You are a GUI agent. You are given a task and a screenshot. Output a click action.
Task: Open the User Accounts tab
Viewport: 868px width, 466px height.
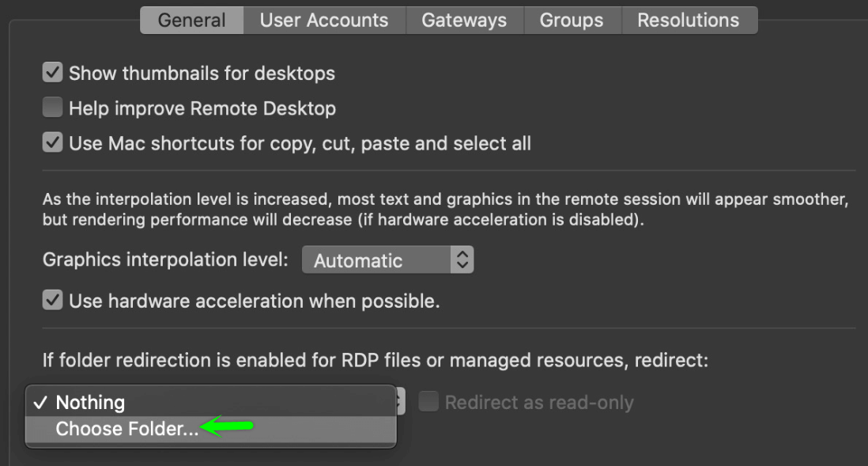pyautogui.click(x=324, y=21)
